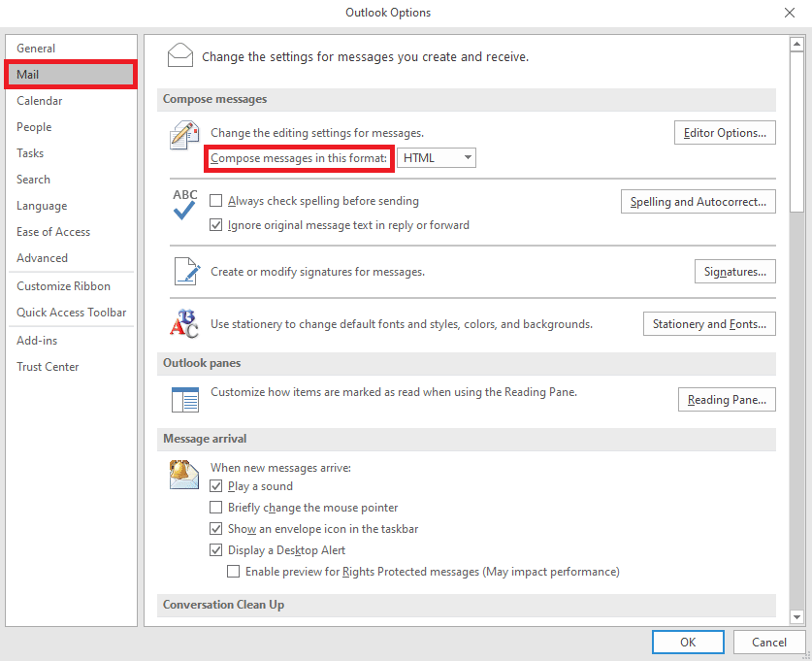Image resolution: width=812 pixels, height=661 pixels.
Task: Click the signature page-with-pen icon
Action: (186, 272)
